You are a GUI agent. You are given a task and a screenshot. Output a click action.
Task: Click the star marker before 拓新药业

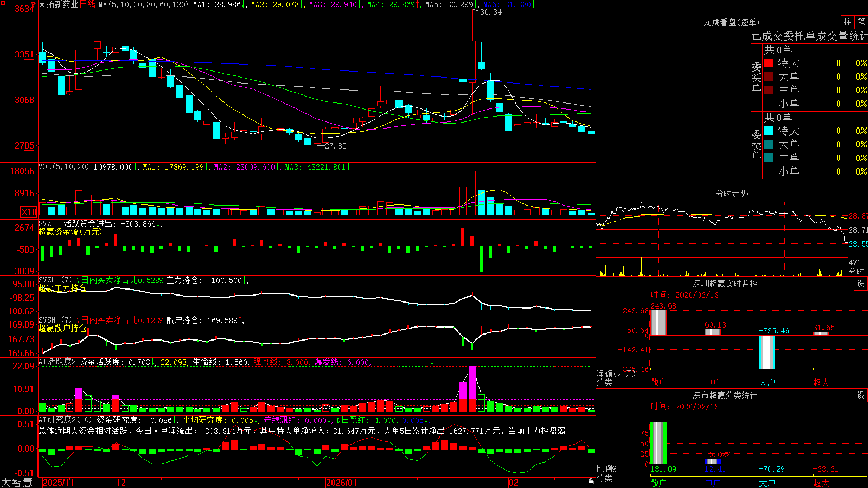click(x=42, y=4)
